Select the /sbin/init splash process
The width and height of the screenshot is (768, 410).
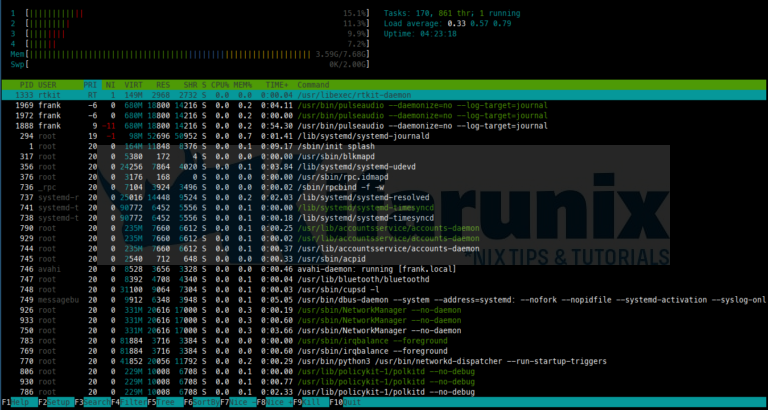click(x=384, y=146)
